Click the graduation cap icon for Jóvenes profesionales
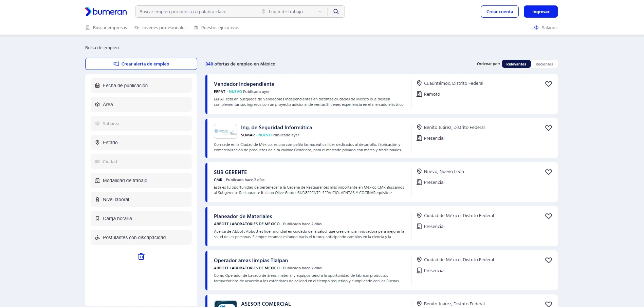 pos(136,27)
